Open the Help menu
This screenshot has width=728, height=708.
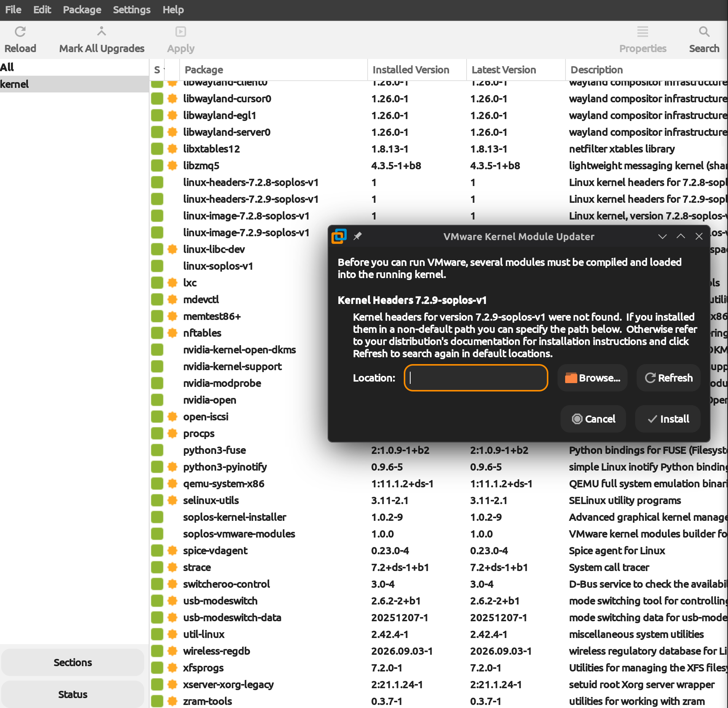pos(173,10)
